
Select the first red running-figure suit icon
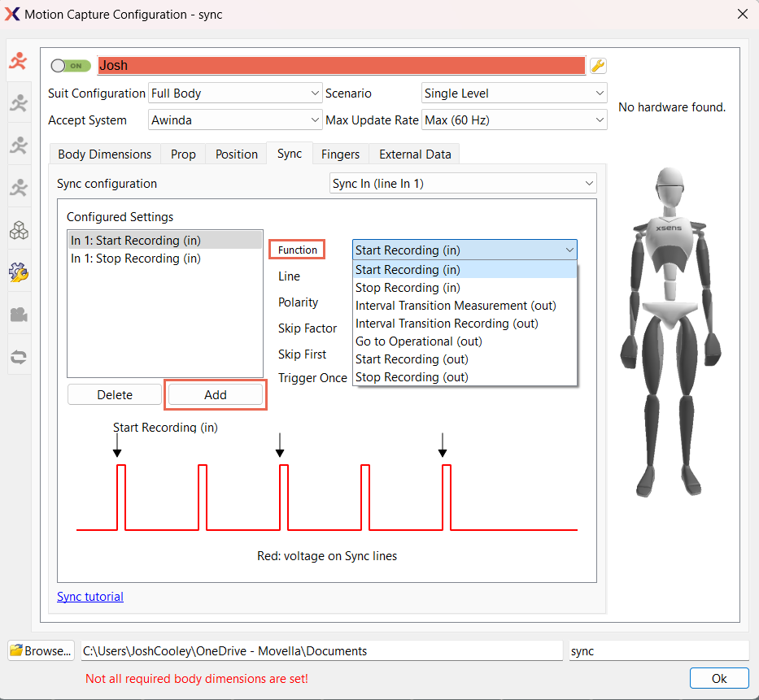coord(19,61)
